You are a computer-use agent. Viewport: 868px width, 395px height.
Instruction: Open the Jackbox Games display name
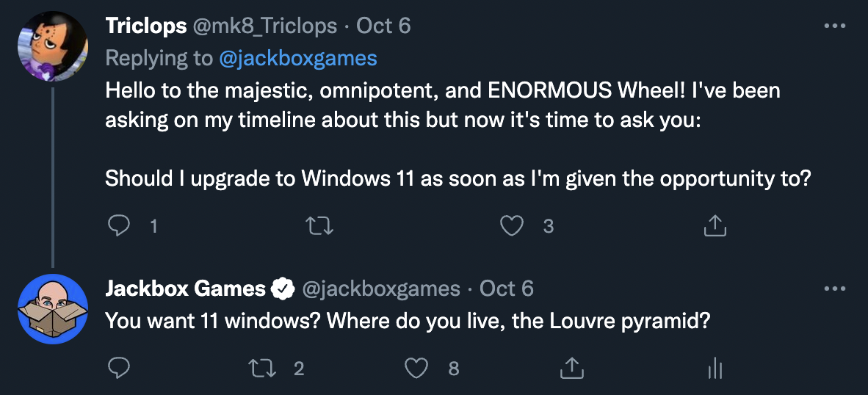[x=185, y=289]
